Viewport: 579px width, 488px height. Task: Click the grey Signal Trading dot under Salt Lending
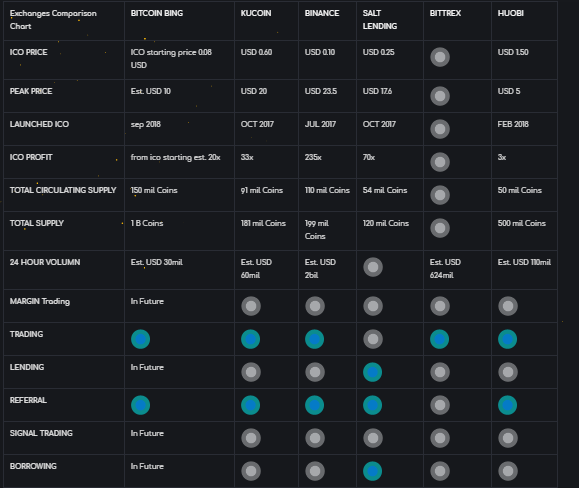point(373,438)
